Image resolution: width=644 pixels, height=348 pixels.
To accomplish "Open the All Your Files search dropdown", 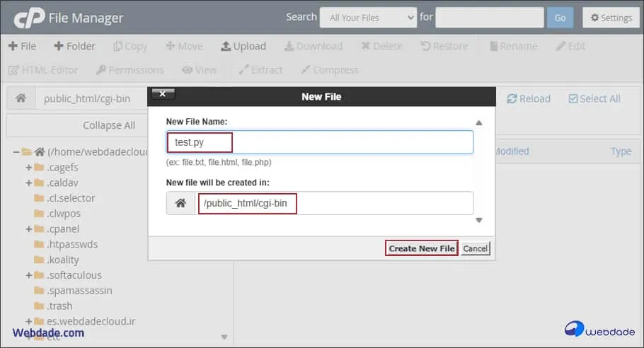I will click(368, 18).
